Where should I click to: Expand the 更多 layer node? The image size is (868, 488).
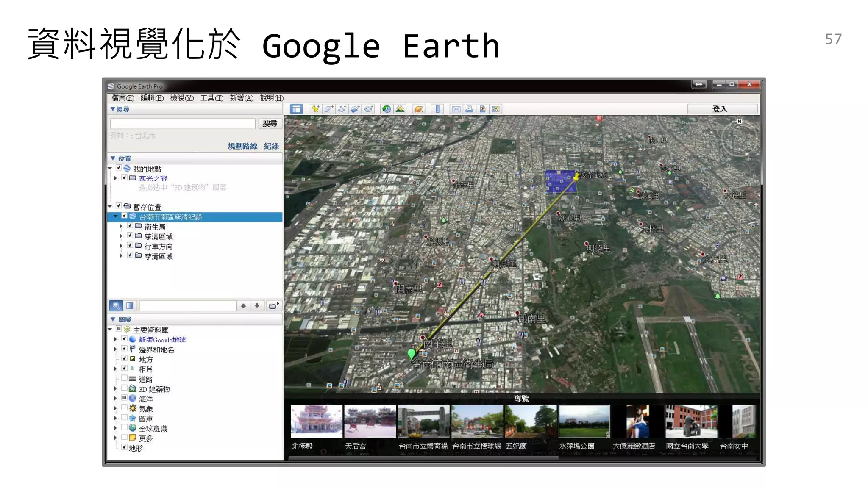tap(115, 438)
